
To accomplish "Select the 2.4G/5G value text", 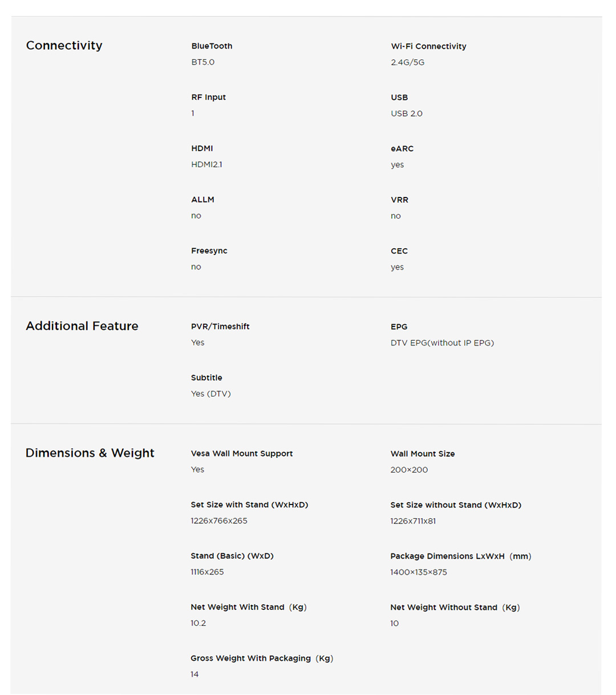I will pyautogui.click(x=407, y=62).
